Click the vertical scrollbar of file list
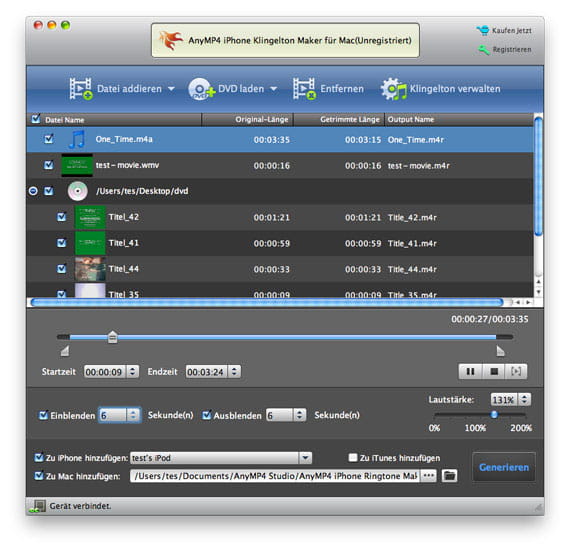The height and width of the screenshot is (551, 570). [x=538, y=176]
